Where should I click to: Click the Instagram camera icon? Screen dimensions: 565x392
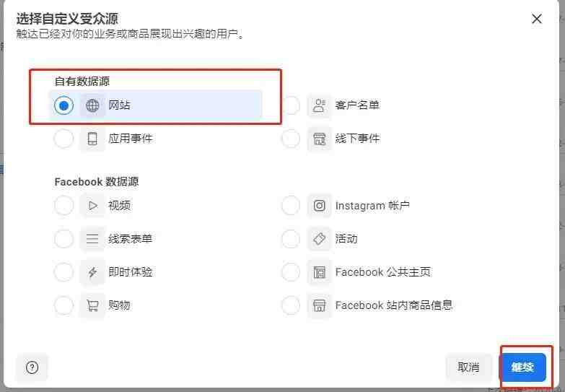319,206
